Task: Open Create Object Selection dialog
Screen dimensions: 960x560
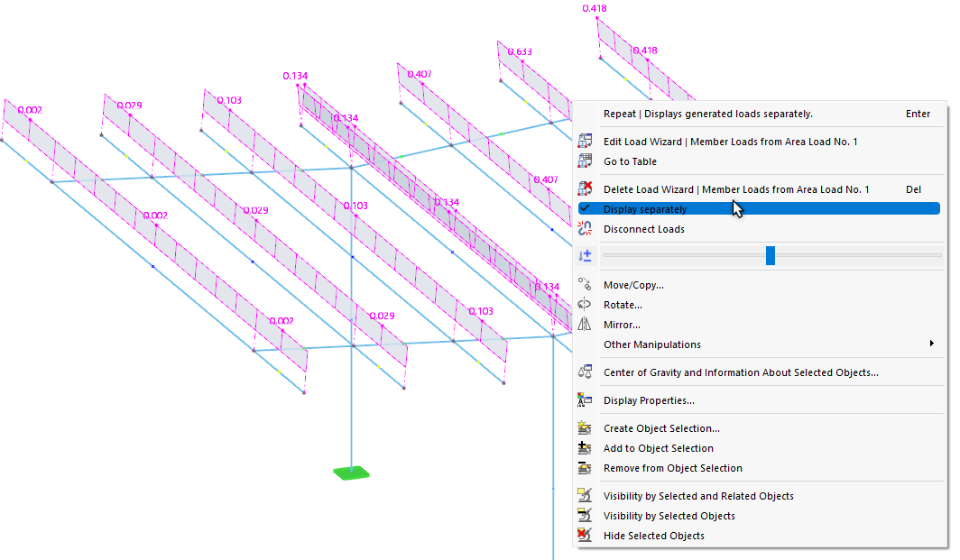Action: tap(659, 427)
